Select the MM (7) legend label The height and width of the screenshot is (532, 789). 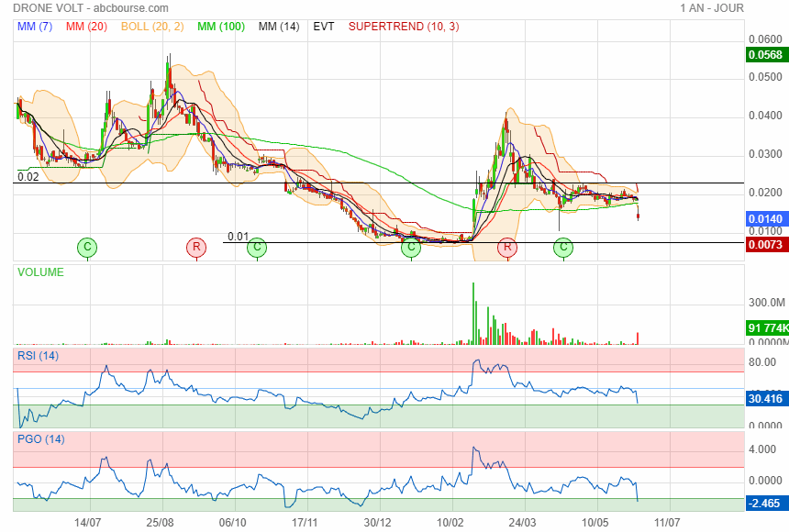[x=35, y=27]
